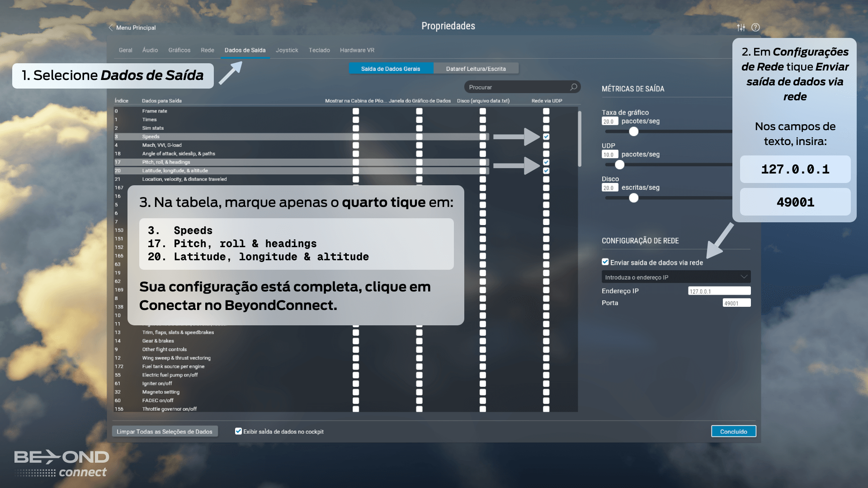
Task: Switch to the Gráficos tab
Action: 179,50
